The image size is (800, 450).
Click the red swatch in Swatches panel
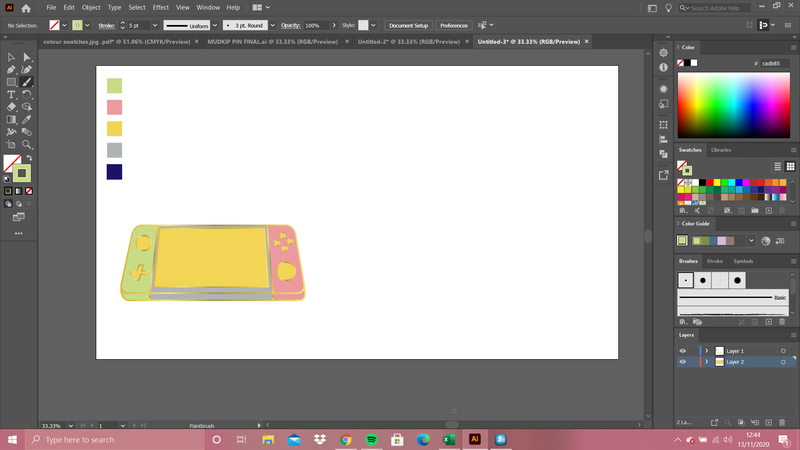pyautogui.click(x=710, y=183)
